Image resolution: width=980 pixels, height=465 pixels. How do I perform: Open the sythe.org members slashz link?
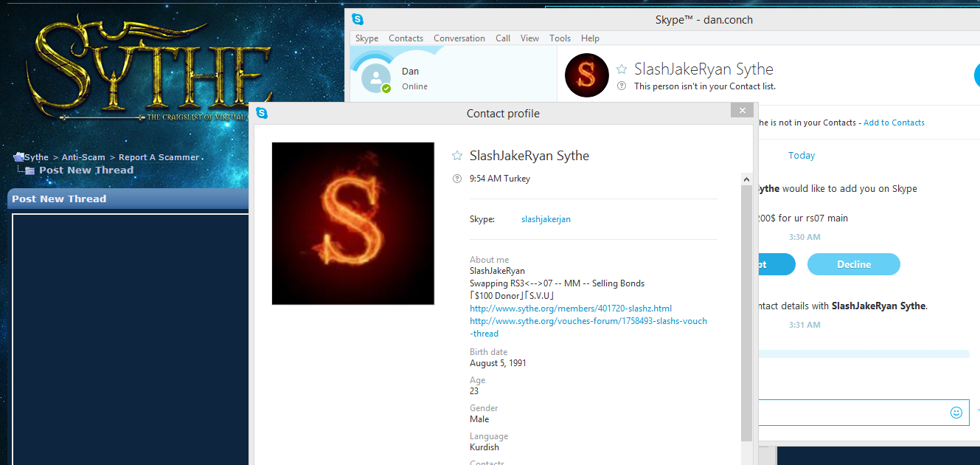[x=571, y=309]
